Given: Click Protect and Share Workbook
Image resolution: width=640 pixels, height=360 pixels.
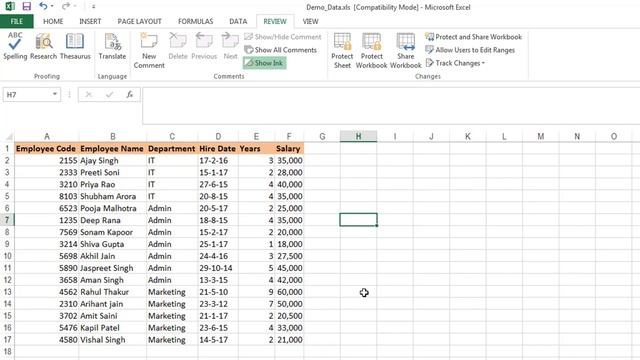Looking at the screenshot, I should (473, 37).
